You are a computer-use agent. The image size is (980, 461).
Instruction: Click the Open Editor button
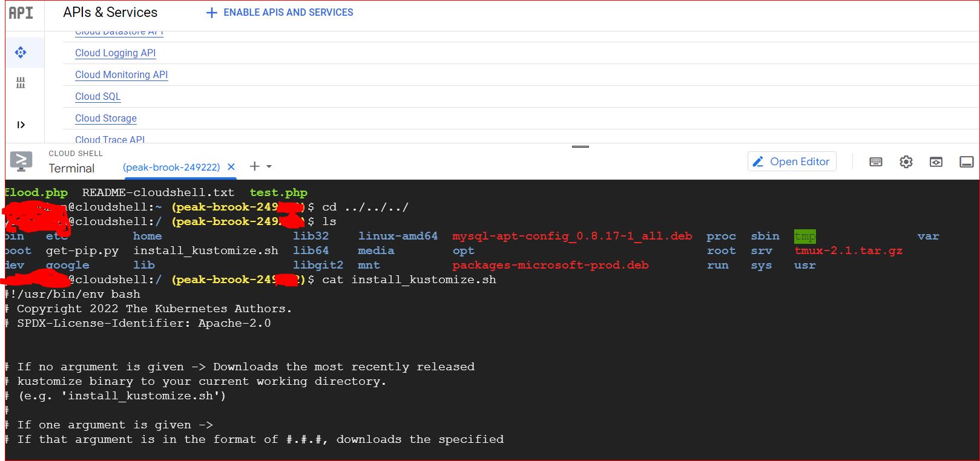792,162
